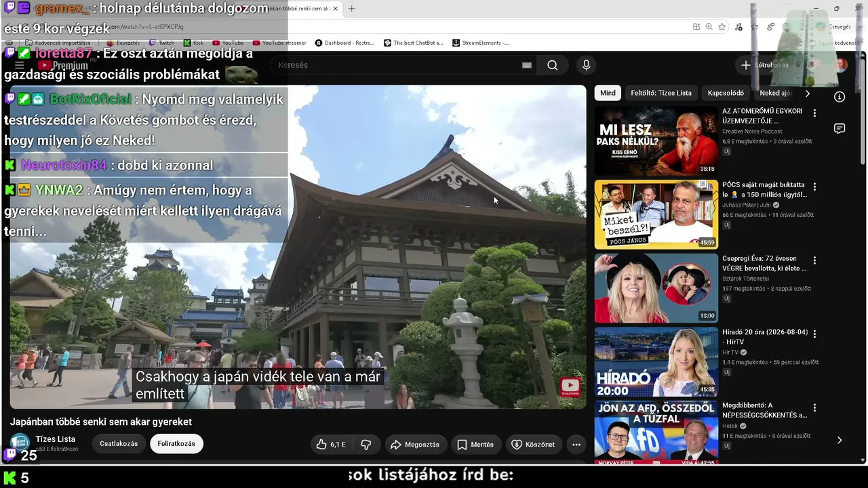Click channel name 'Sztárok Történetei'
The height and width of the screenshot is (488, 868).
pyautogui.click(x=745, y=279)
